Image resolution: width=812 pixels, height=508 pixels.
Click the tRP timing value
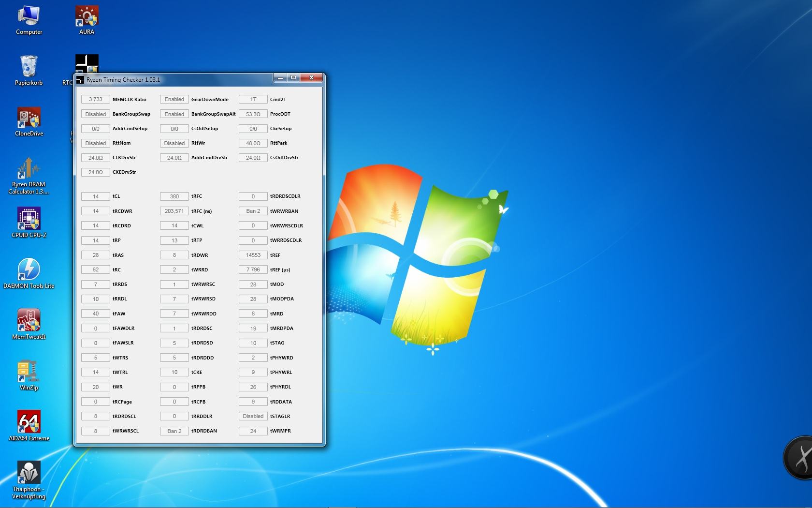[96, 240]
